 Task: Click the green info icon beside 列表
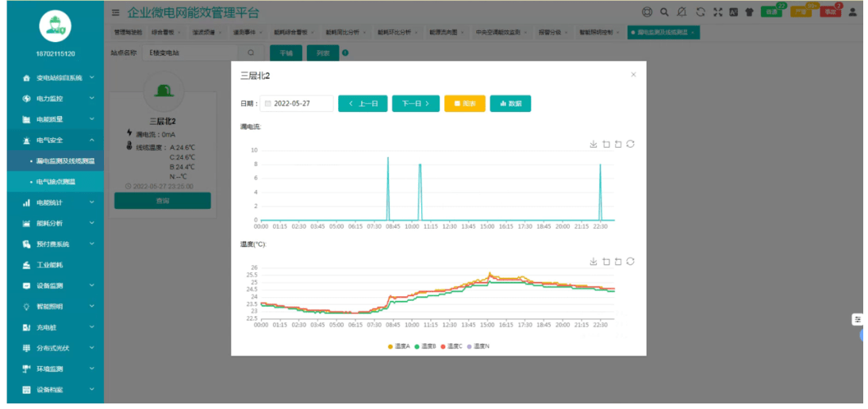[x=345, y=53]
